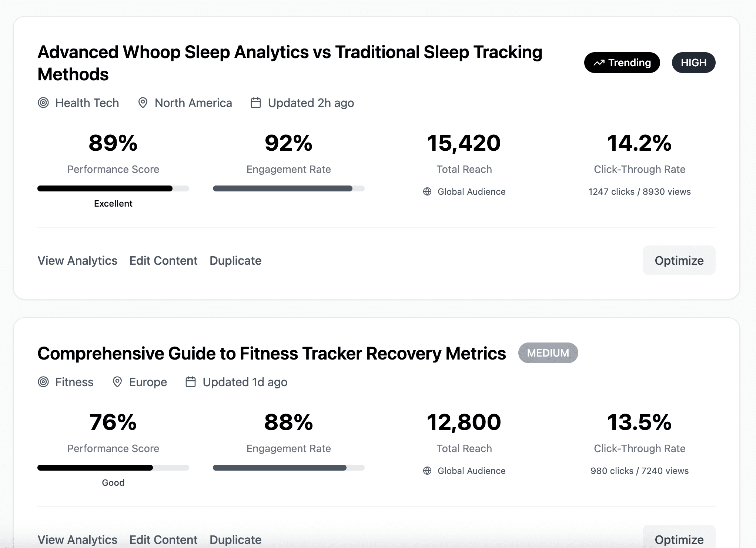Click the calendar icon beside Updated 1d ago
Image resolution: width=756 pixels, height=548 pixels.
(191, 382)
